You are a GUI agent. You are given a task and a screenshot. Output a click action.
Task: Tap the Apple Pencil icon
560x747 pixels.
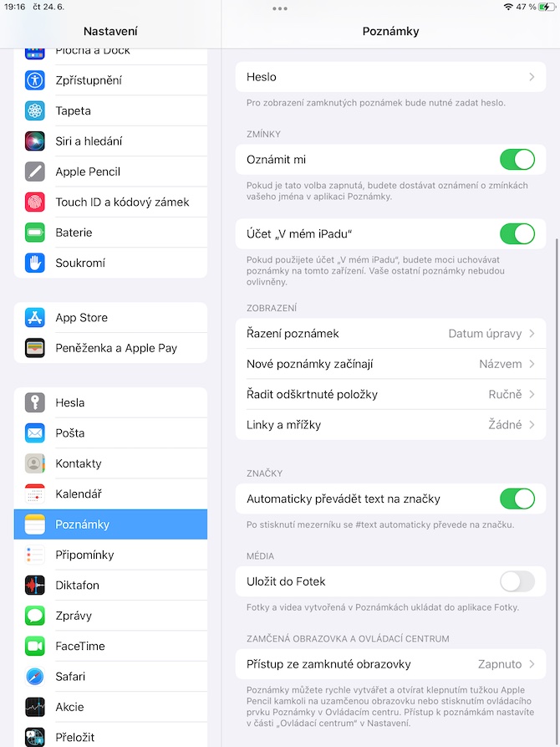click(35, 171)
